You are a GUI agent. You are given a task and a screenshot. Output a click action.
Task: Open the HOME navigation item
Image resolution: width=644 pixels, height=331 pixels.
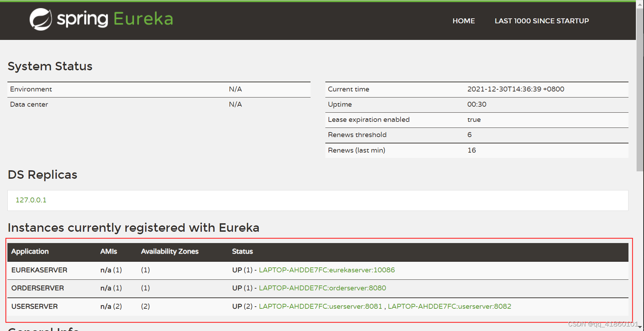[463, 21]
